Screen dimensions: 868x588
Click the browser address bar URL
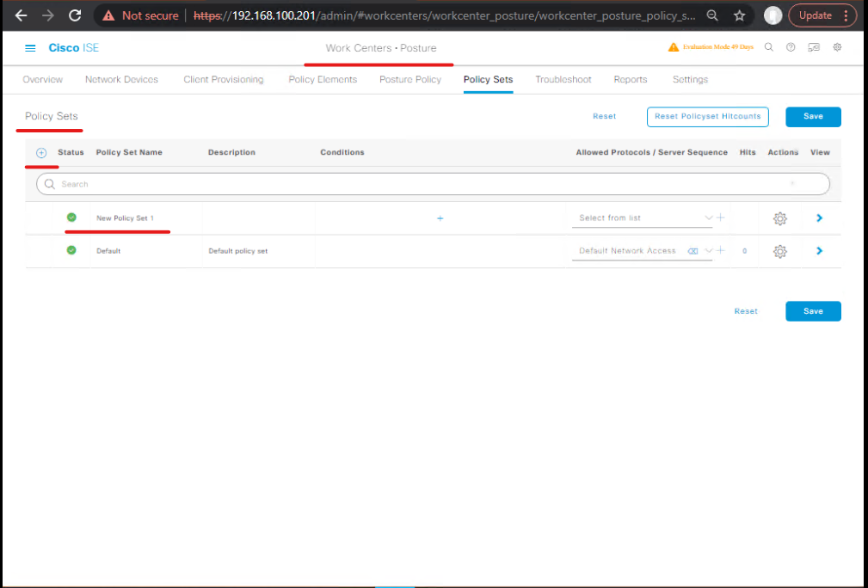pos(444,15)
